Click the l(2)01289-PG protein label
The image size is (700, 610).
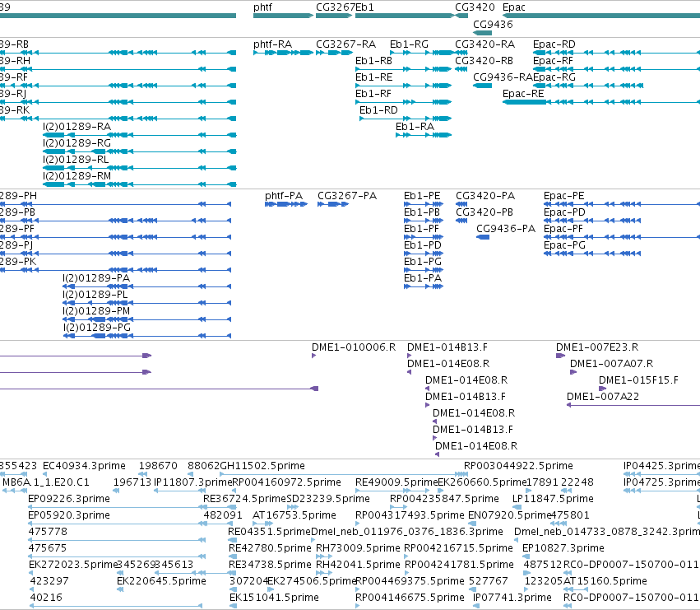click(x=97, y=328)
